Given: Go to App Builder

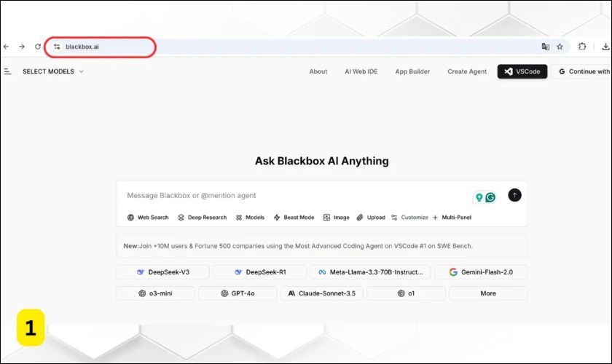Looking at the screenshot, I should [412, 71].
